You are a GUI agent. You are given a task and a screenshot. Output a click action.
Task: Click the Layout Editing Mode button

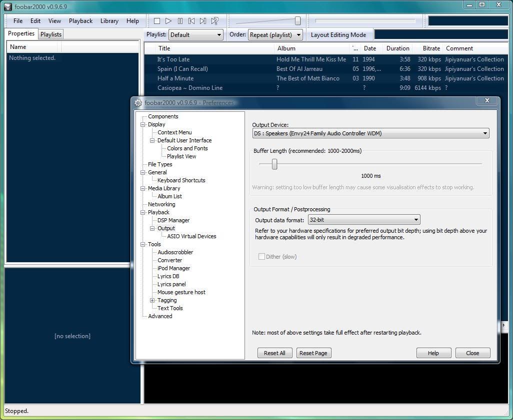338,35
